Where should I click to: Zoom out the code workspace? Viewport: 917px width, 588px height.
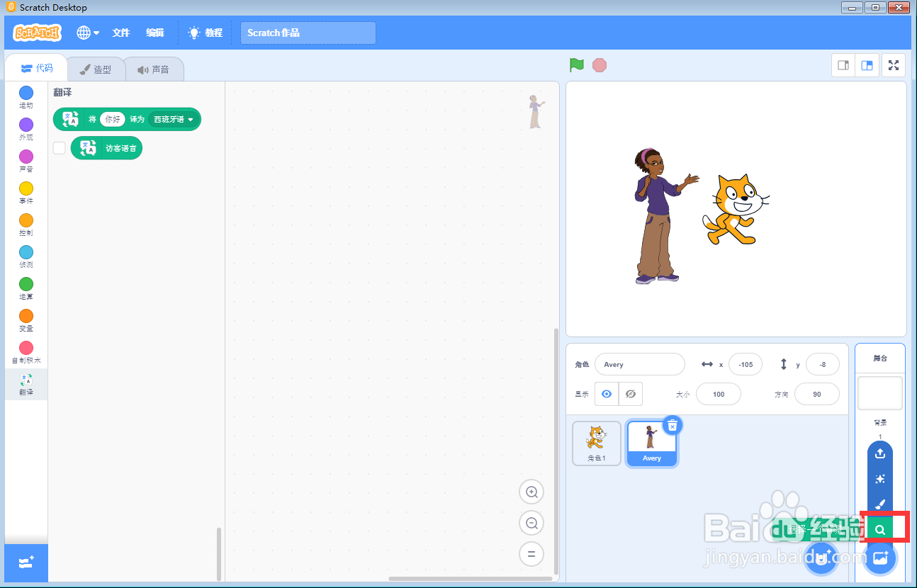[x=531, y=523]
